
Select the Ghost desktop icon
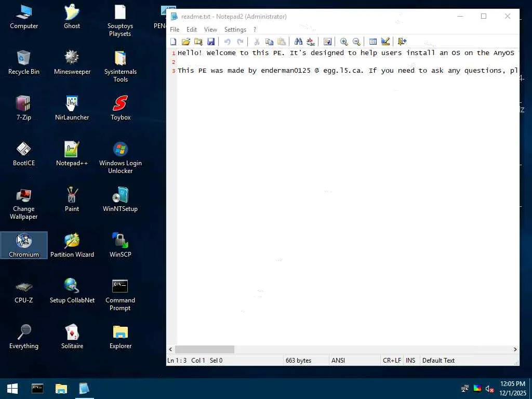tap(72, 17)
